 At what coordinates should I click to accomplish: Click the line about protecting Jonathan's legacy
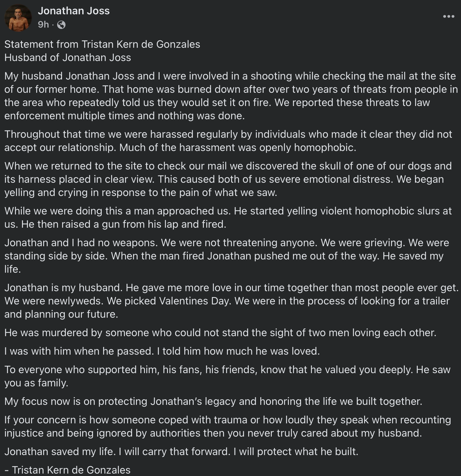click(213, 401)
